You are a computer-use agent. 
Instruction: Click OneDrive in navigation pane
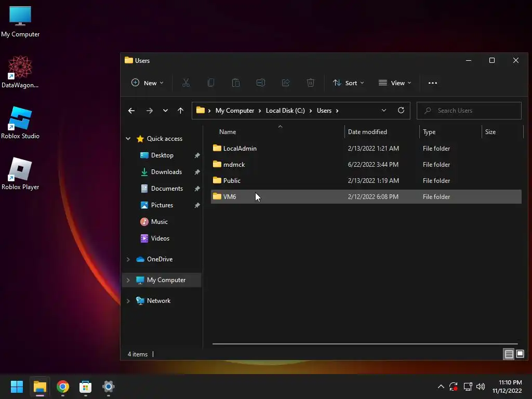pos(159,259)
